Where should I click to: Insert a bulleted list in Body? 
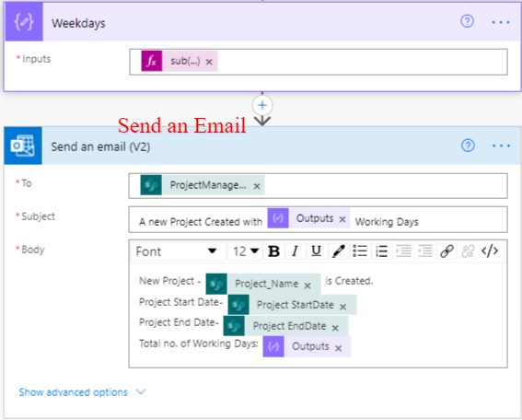click(x=360, y=251)
